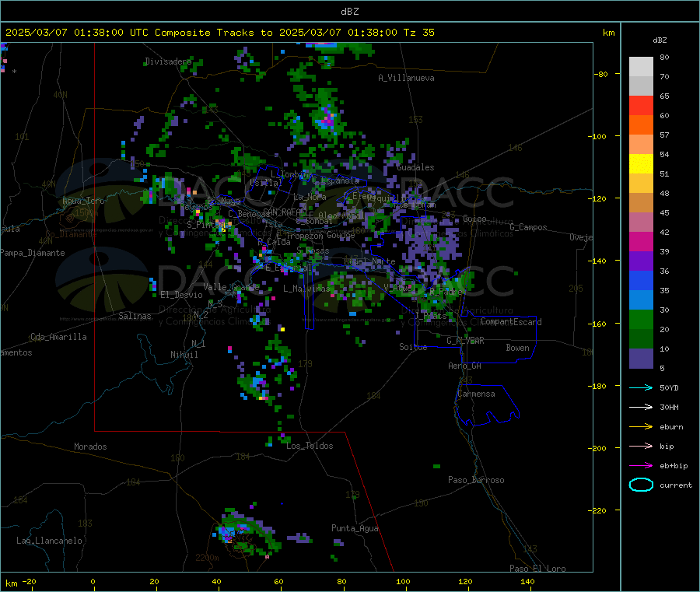Click the Salinas map label
This screenshot has height=592, width=700.
[x=135, y=316]
